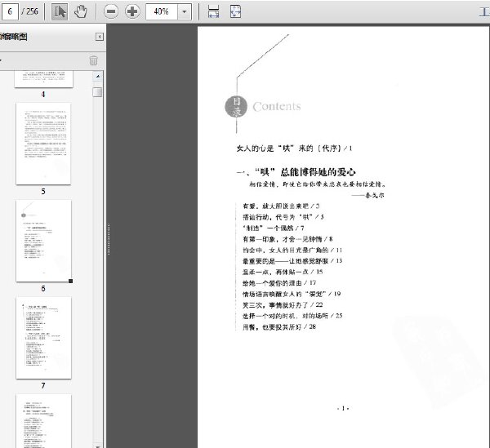Click the thumbnail panel scrollbar handle
The width and height of the screenshot is (490, 448).
click(x=97, y=91)
